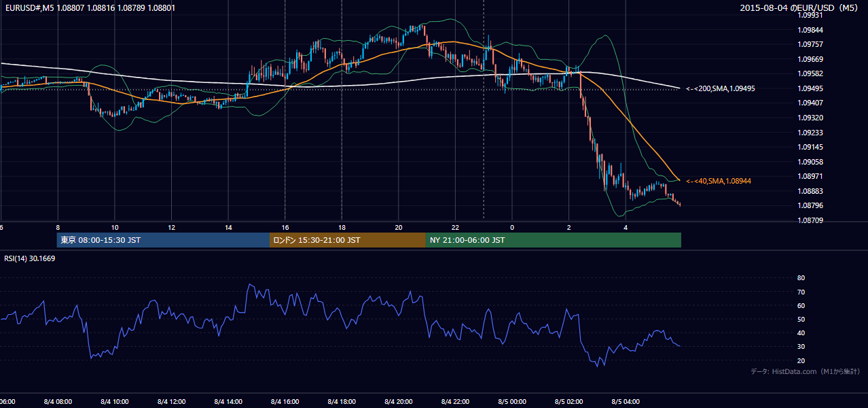The image size is (868, 408).
Task: Click hour label 10 under price chart
Action: (115, 227)
